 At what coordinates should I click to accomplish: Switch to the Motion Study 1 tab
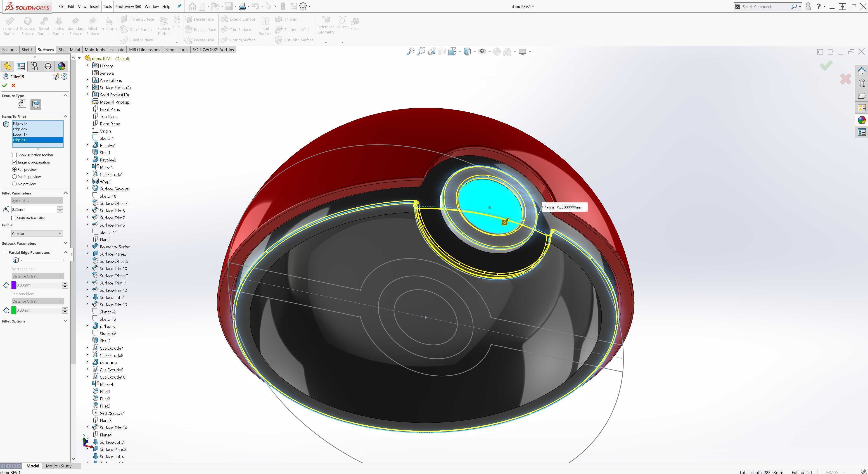(x=60, y=466)
